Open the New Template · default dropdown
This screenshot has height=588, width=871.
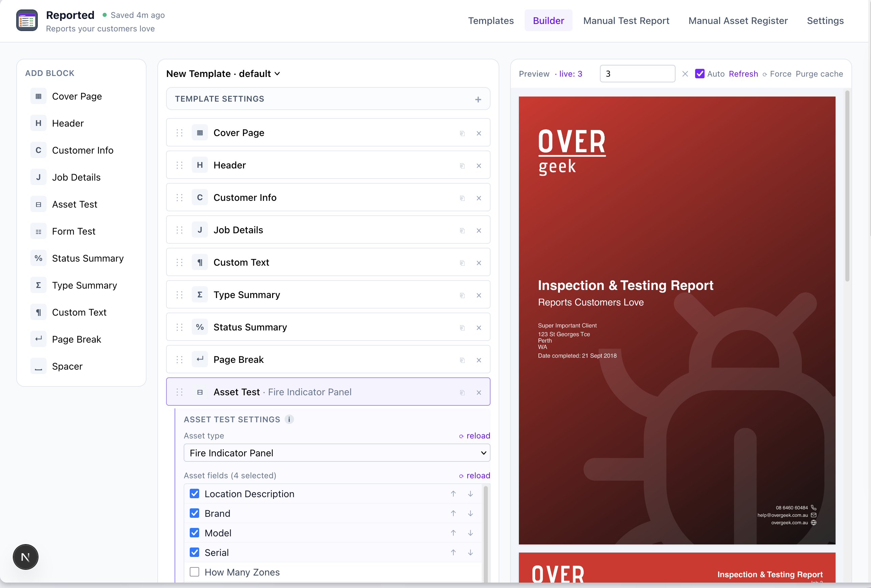click(x=223, y=74)
